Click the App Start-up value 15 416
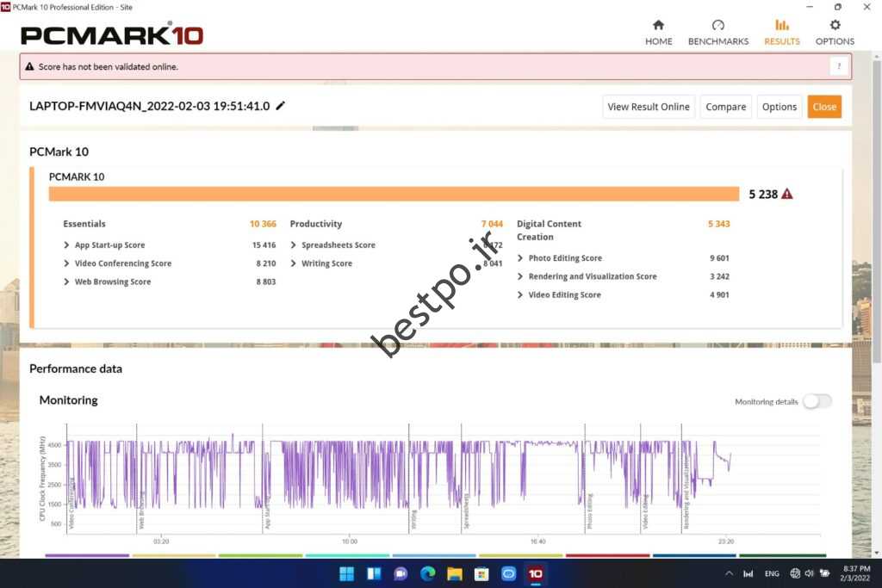This screenshot has height=588, width=882. (264, 245)
